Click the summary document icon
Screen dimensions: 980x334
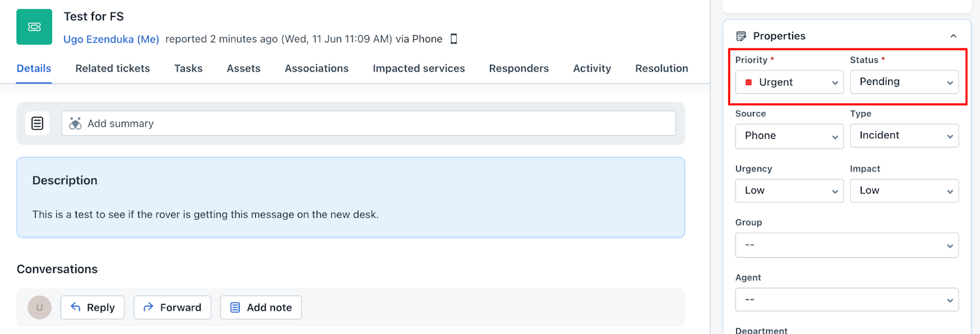point(37,124)
